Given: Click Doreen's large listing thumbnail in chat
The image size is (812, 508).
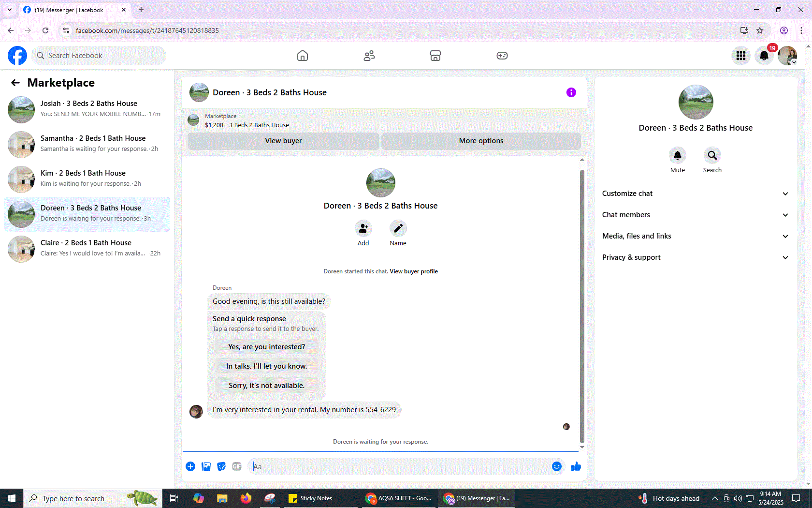Looking at the screenshot, I should [x=381, y=183].
